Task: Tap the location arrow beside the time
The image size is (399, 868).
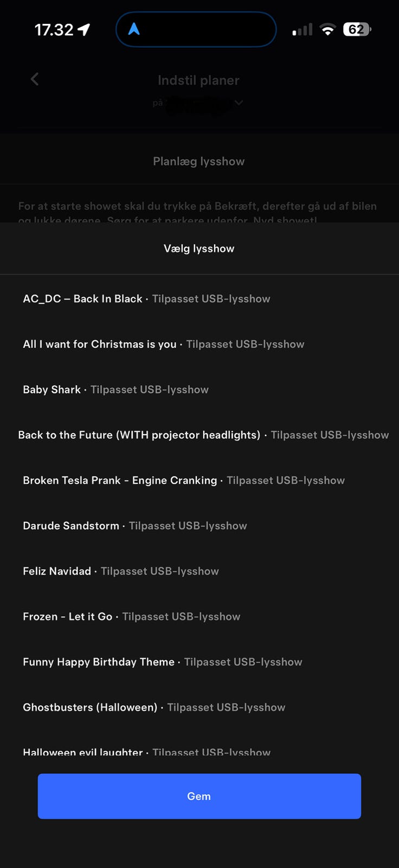Action: (84, 29)
